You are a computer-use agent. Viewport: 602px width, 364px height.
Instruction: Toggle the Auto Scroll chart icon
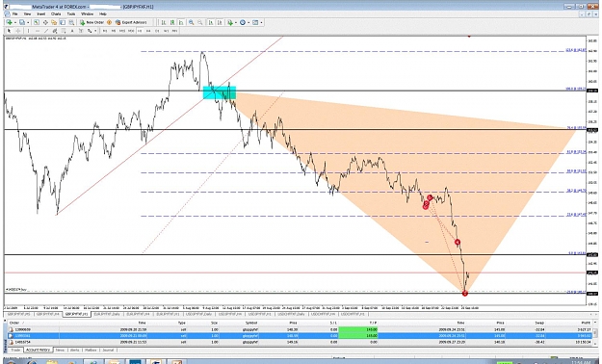(211, 23)
